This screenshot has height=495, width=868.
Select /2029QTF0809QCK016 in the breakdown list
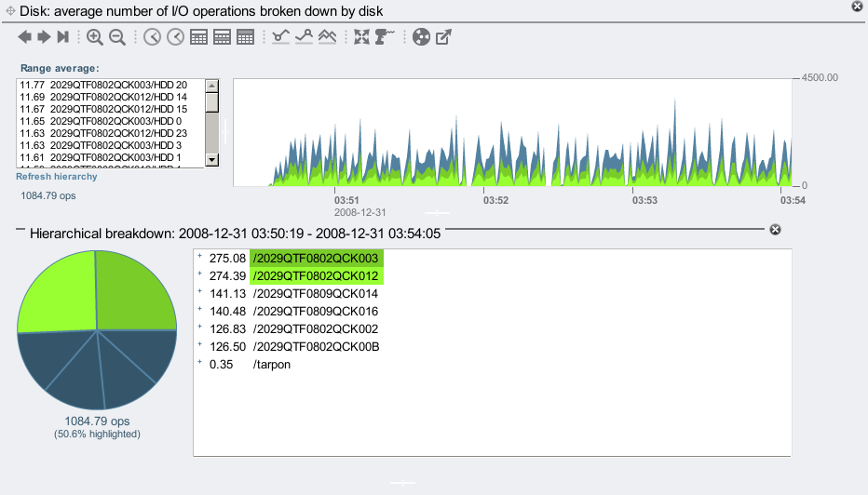coord(316,311)
